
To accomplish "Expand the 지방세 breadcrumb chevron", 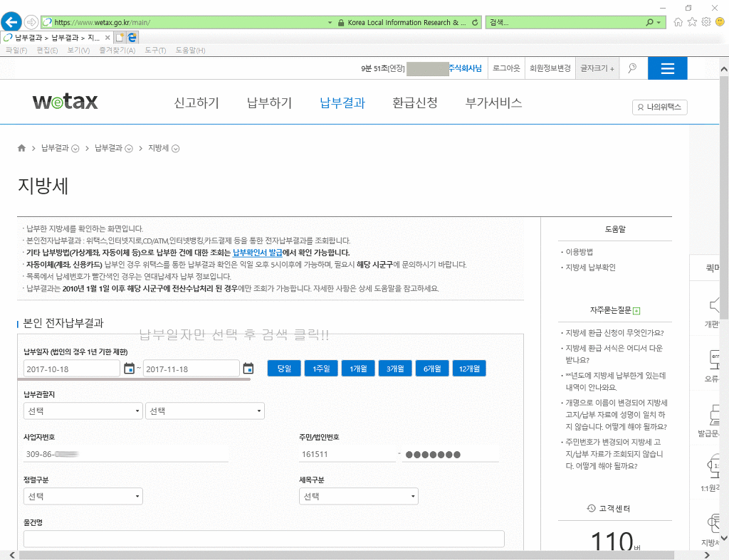I will [x=175, y=149].
